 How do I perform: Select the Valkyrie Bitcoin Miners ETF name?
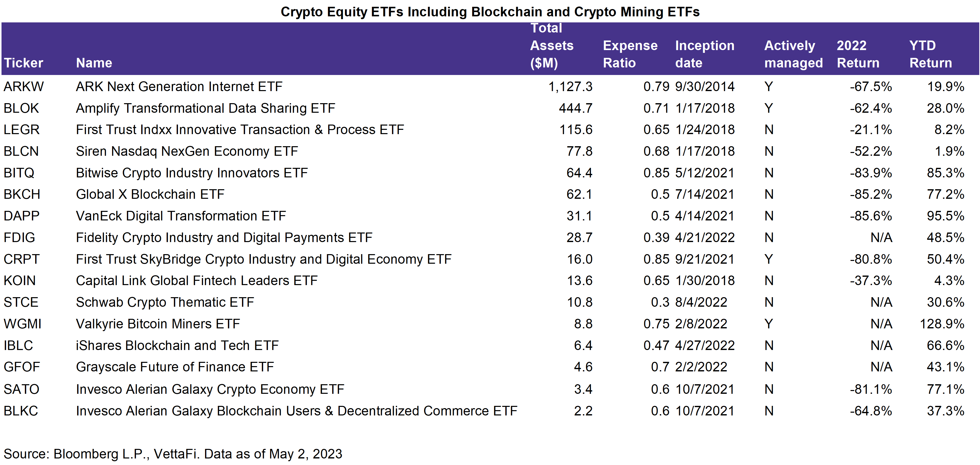(158, 324)
